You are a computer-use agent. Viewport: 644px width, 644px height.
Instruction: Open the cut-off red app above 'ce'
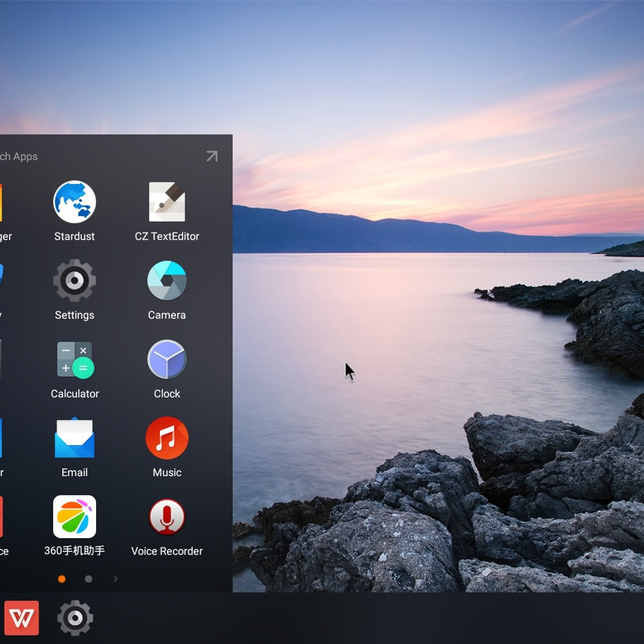1,517
